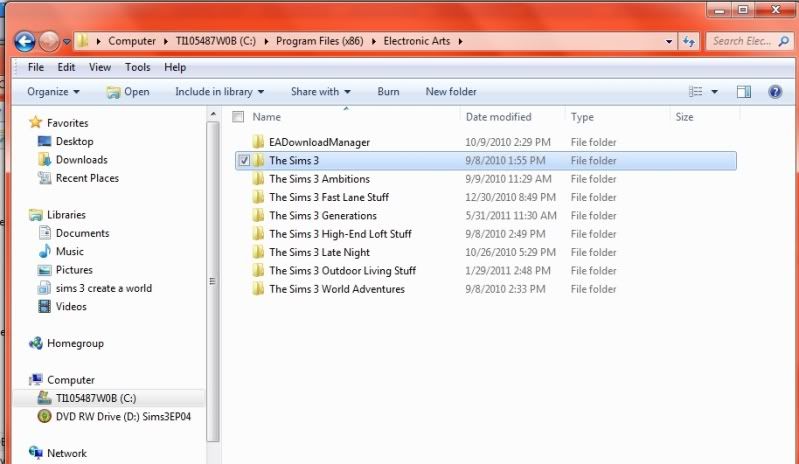
Task: Toggle the select-all checkbox in header
Action: [238, 117]
